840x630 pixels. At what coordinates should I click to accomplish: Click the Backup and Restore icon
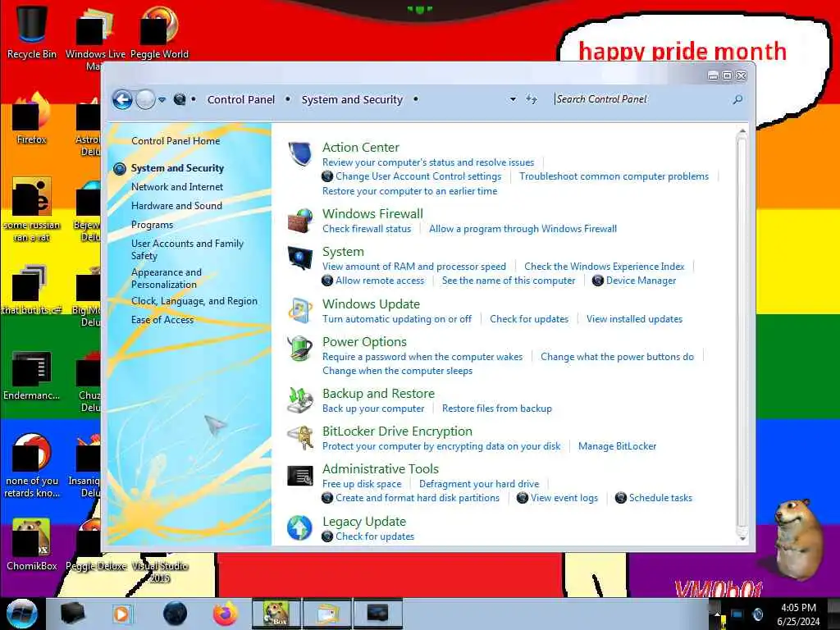[x=299, y=400]
